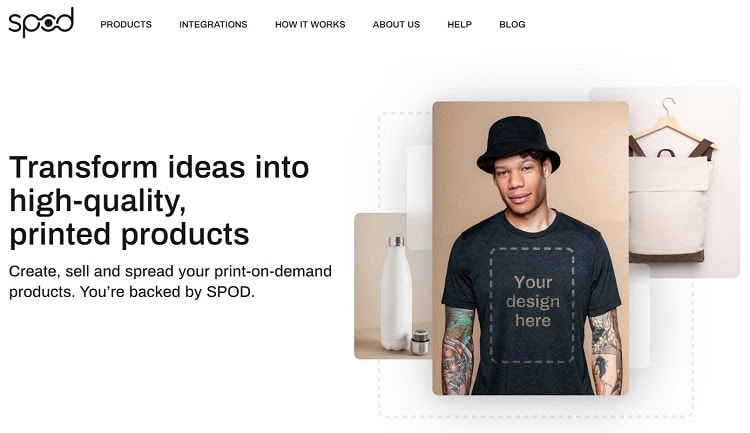Click the small bottle cap
The width and height of the screenshot is (750, 433).
(419, 342)
